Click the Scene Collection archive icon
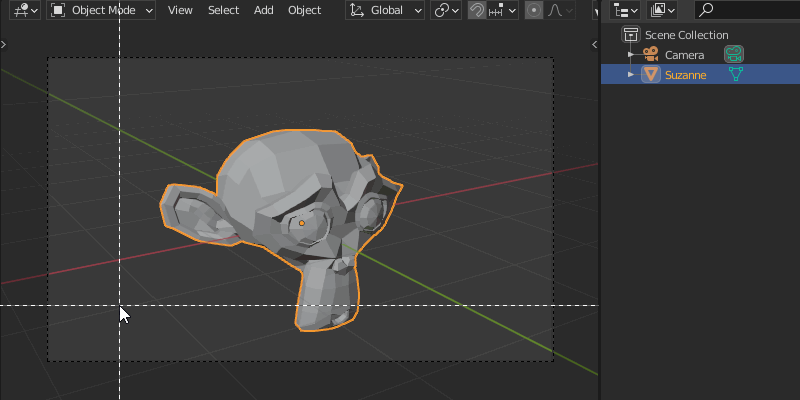Image resolution: width=800 pixels, height=400 pixels. 631,35
